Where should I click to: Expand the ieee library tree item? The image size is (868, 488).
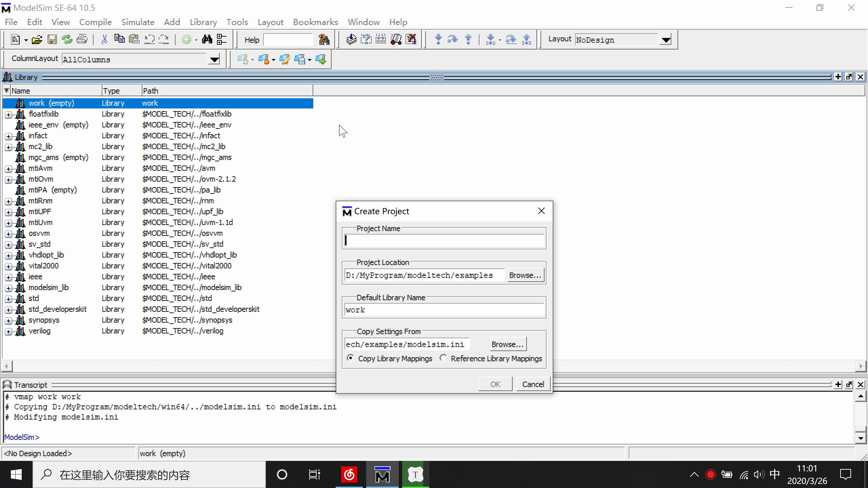[8, 277]
